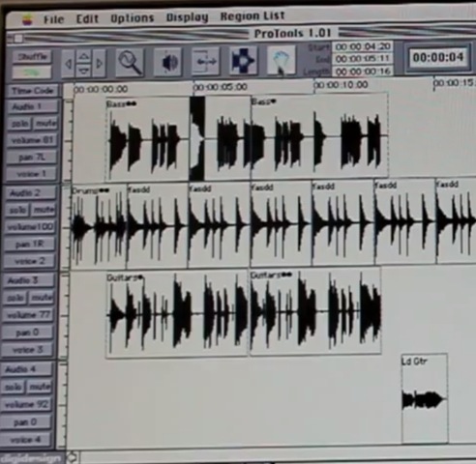Image resolution: width=476 pixels, height=464 pixels.
Task: Select the fasdd region right after Drums
Action: click(158, 226)
